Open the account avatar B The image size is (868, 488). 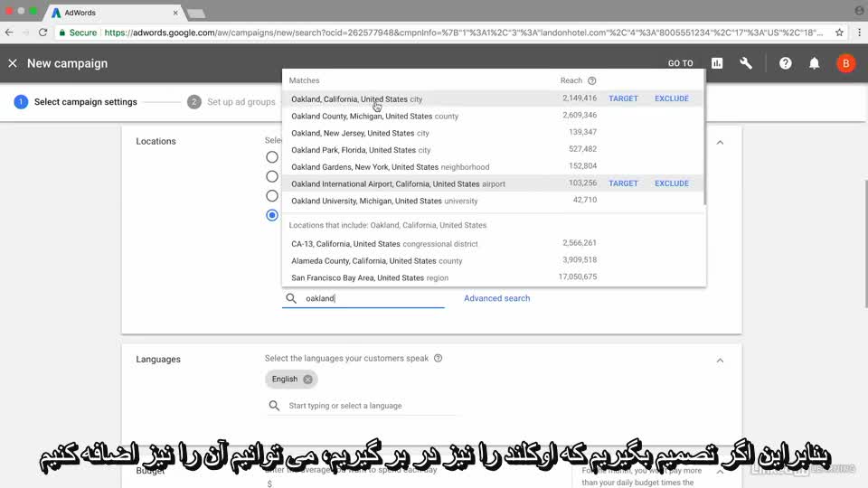pos(844,63)
